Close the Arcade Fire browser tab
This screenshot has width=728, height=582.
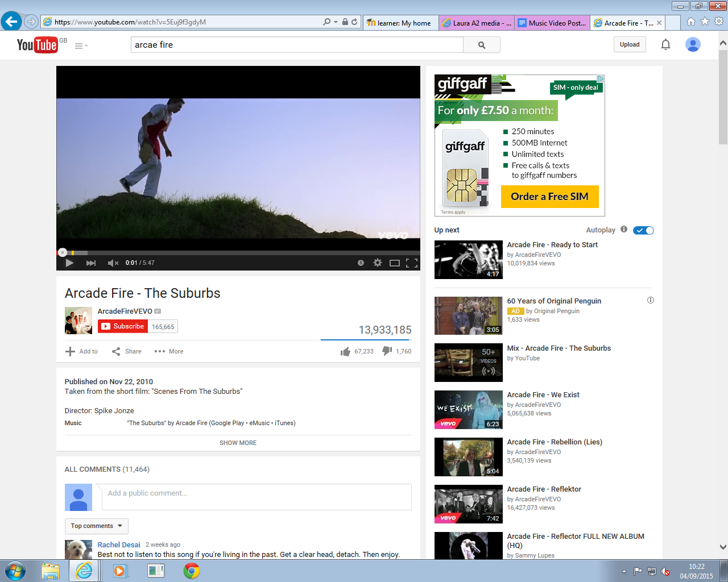click(659, 23)
